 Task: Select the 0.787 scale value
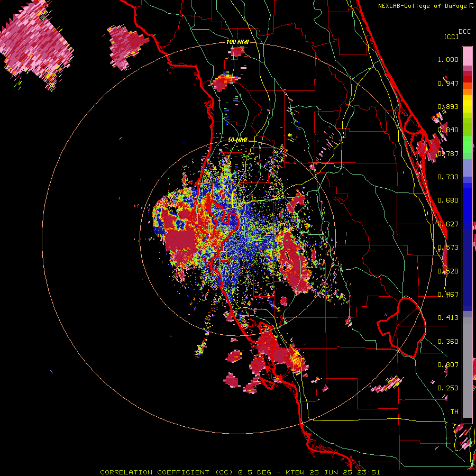tap(448, 153)
